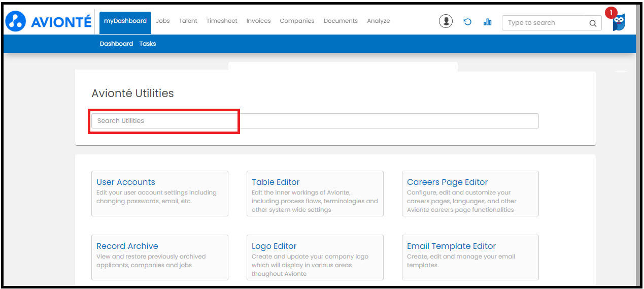Click the Careers Page Editor description text
This screenshot has width=644, height=289.
coord(462,201)
